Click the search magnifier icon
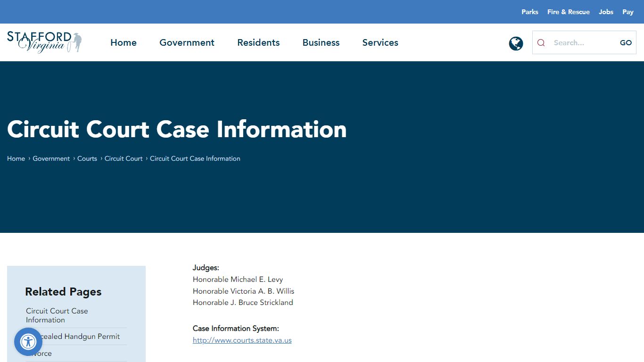Image resolution: width=644 pixels, height=362 pixels. 541,43
